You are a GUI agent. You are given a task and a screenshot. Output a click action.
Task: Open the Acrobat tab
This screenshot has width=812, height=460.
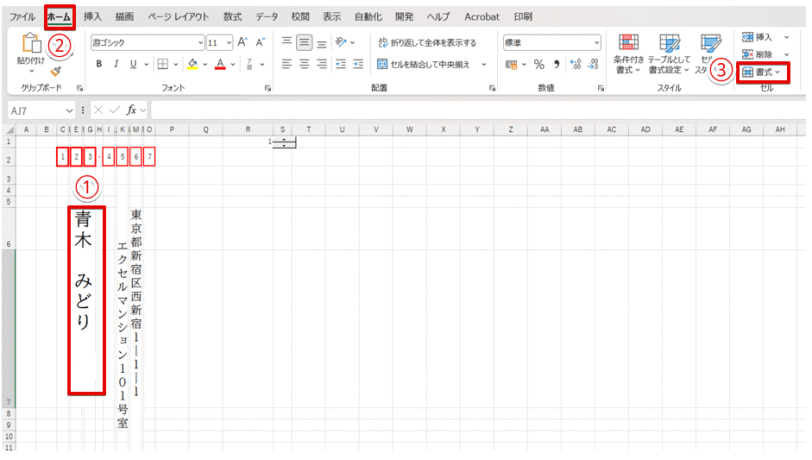pyautogui.click(x=482, y=17)
